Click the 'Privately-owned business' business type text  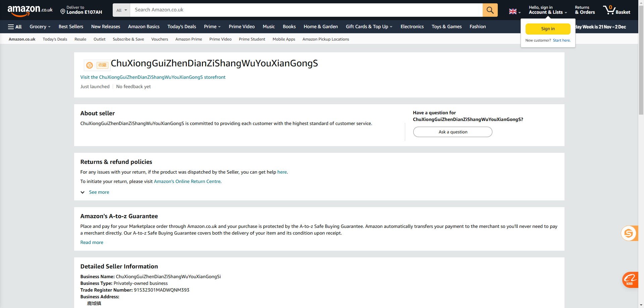pos(141,284)
